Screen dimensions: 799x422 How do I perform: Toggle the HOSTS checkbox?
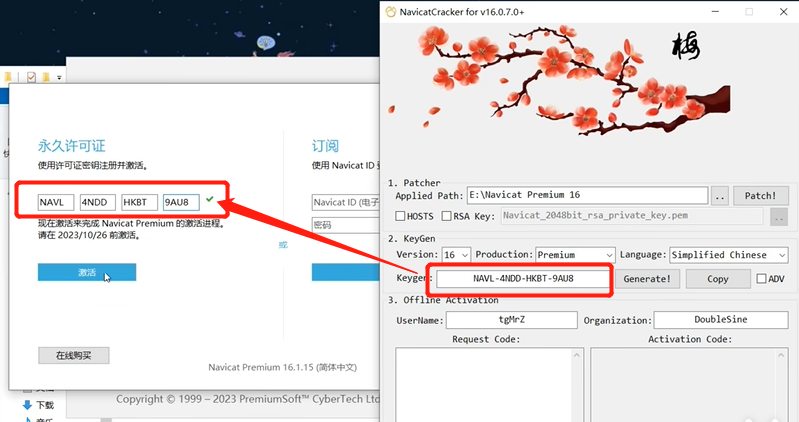(400, 216)
